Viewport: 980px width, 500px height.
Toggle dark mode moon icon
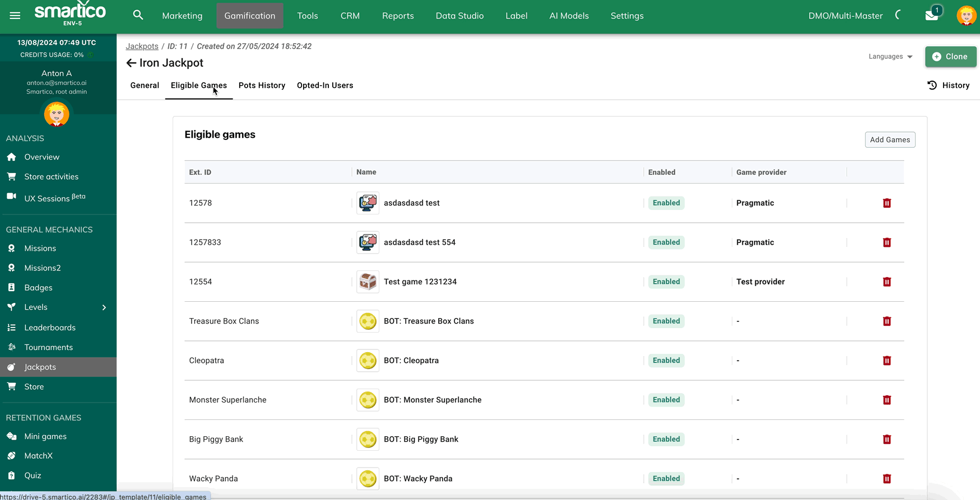(x=899, y=15)
